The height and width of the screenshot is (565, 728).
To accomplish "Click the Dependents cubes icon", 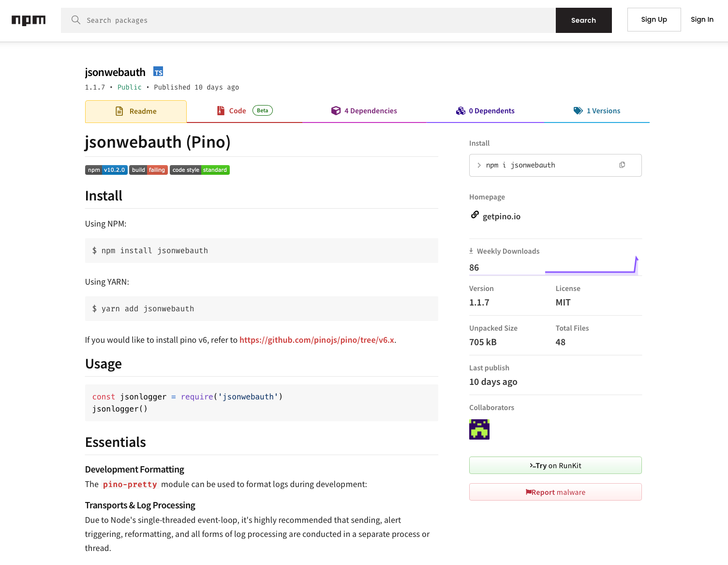I will 461,111.
